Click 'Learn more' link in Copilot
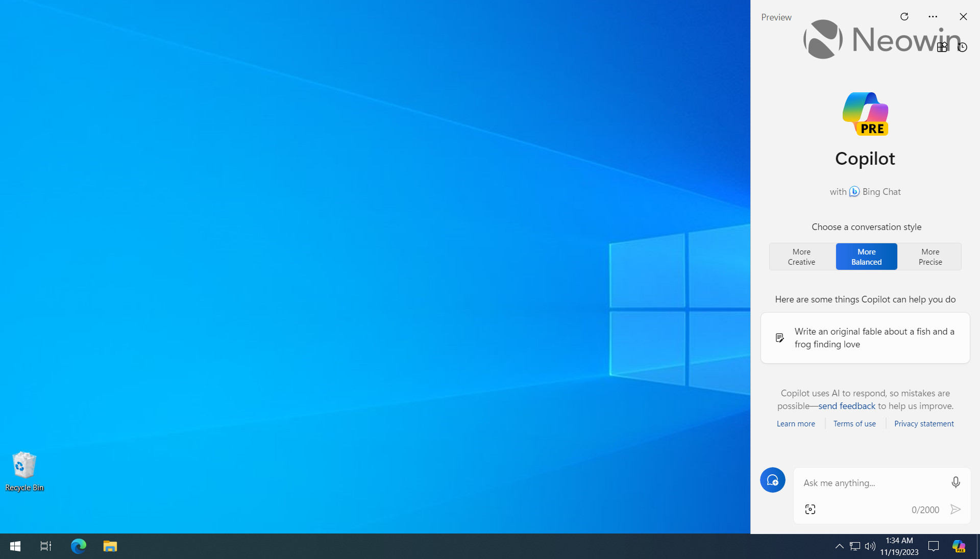Image resolution: width=980 pixels, height=559 pixels. click(796, 423)
